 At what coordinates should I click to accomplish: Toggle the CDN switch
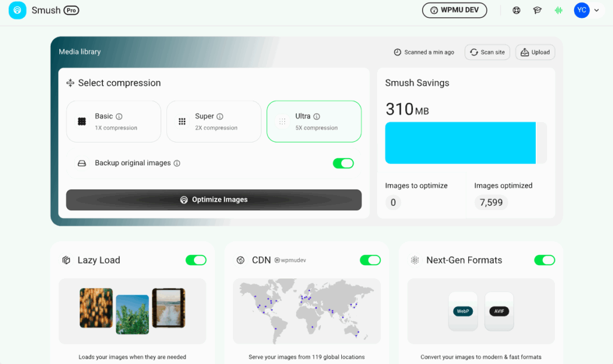tap(370, 260)
